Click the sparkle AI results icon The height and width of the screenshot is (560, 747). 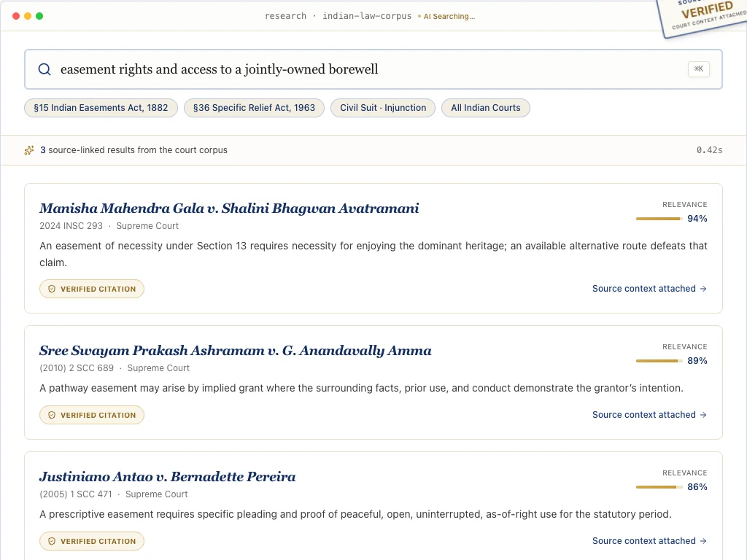pyautogui.click(x=29, y=150)
